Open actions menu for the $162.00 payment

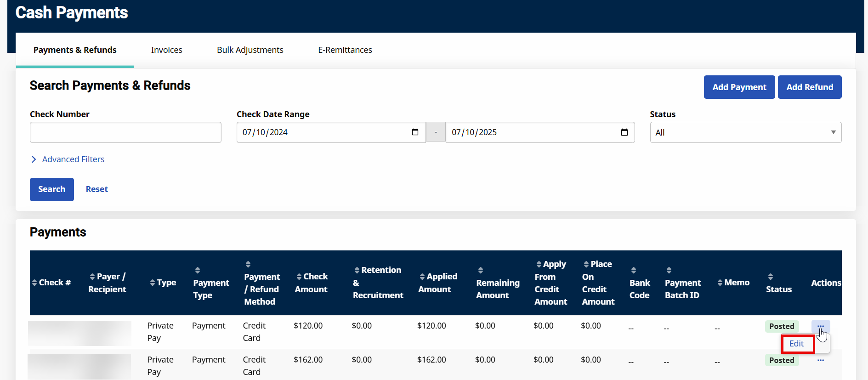click(820, 360)
